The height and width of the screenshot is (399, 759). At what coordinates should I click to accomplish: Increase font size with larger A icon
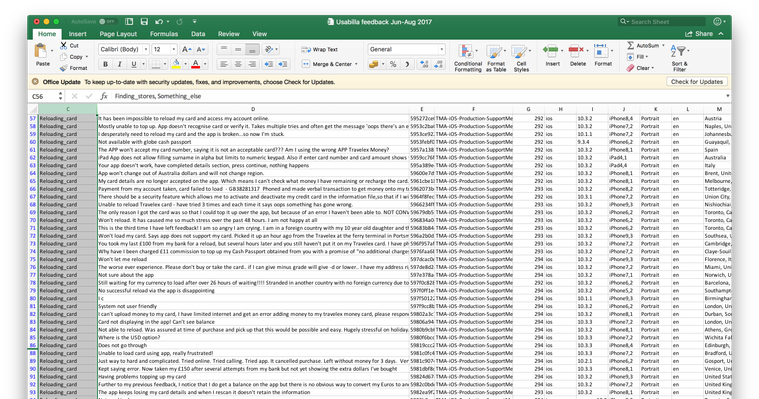(x=186, y=49)
